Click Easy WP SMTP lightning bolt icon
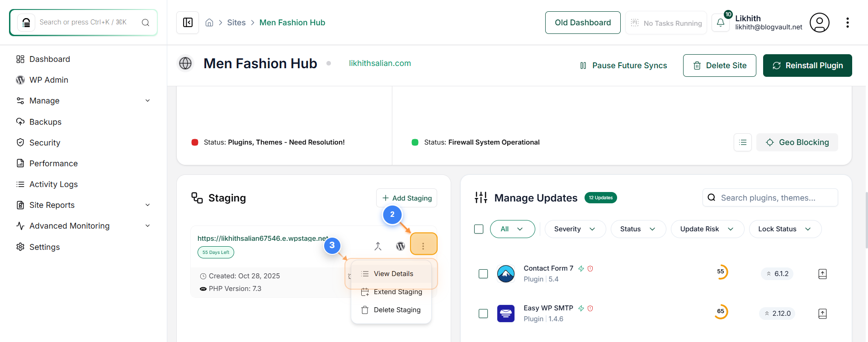The height and width of the screenshot is (342, 868). point(581,308)
